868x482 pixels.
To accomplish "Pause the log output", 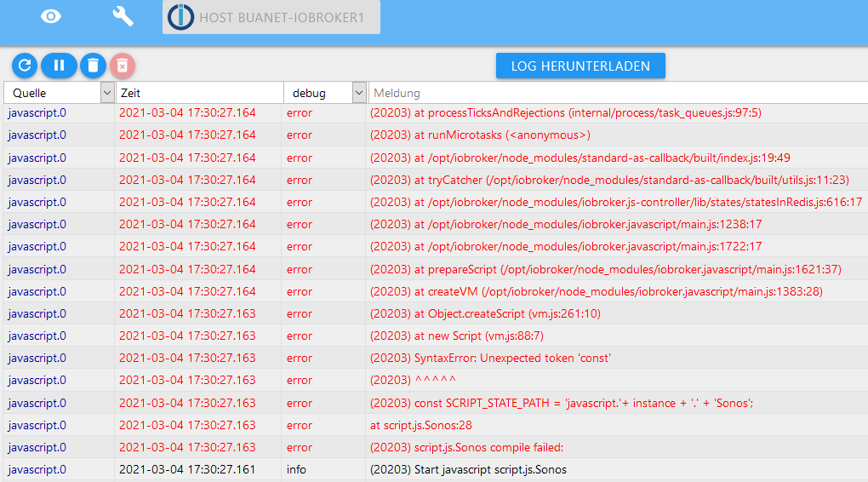I will pos(59,66).
